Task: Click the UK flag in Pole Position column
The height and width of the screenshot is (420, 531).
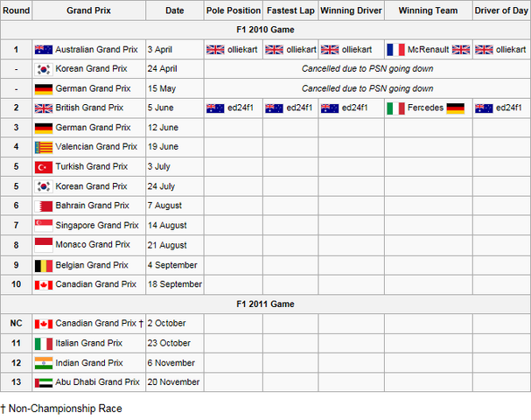Action: (215, 50)
